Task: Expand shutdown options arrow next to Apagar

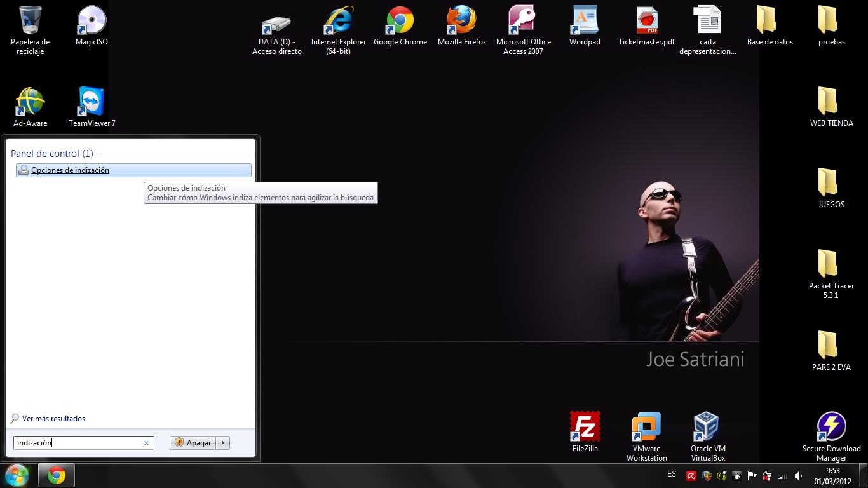Action: coord(223,443)
